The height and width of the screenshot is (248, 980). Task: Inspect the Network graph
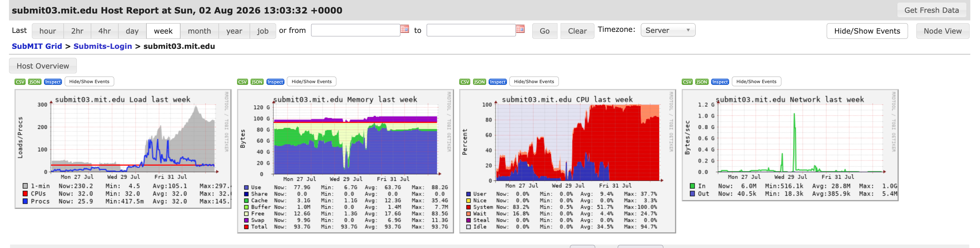click(720, 82)
